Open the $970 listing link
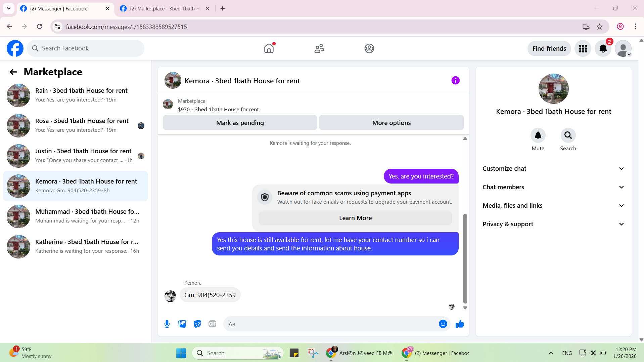 click(218, 110)
